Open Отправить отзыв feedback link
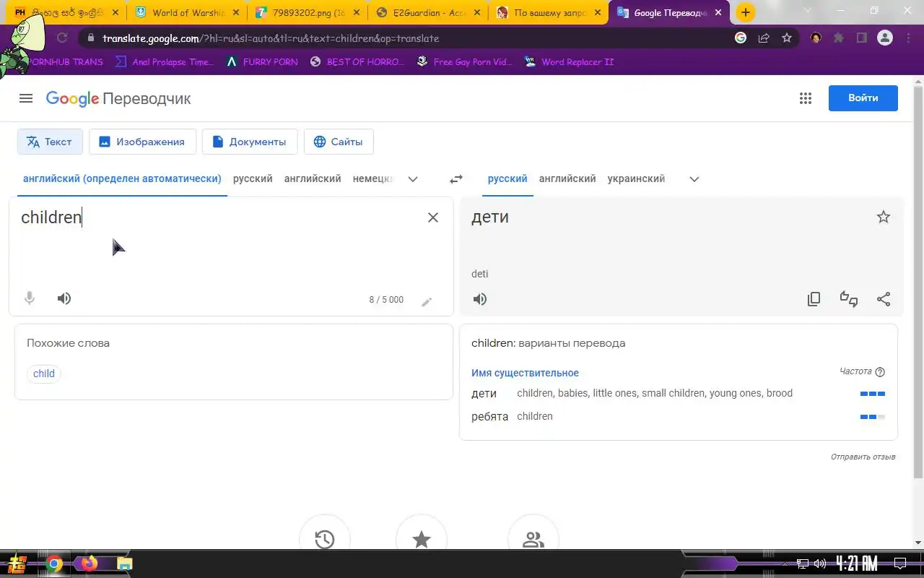 point(863,457)
